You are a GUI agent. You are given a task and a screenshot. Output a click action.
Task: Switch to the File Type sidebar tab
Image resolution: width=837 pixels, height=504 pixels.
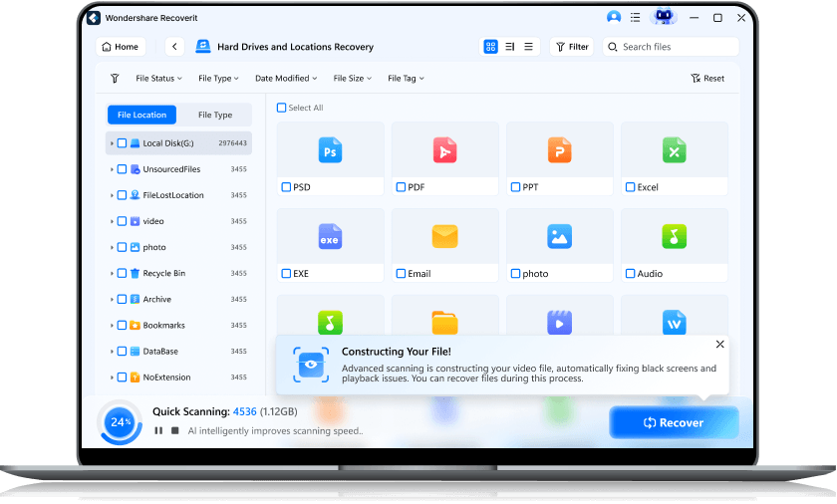[215, 115]
